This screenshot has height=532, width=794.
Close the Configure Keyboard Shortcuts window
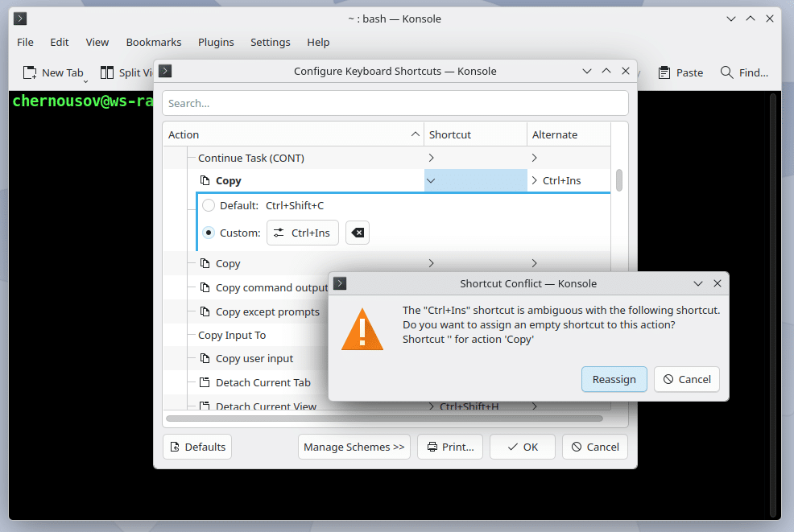tap(626, 71)
